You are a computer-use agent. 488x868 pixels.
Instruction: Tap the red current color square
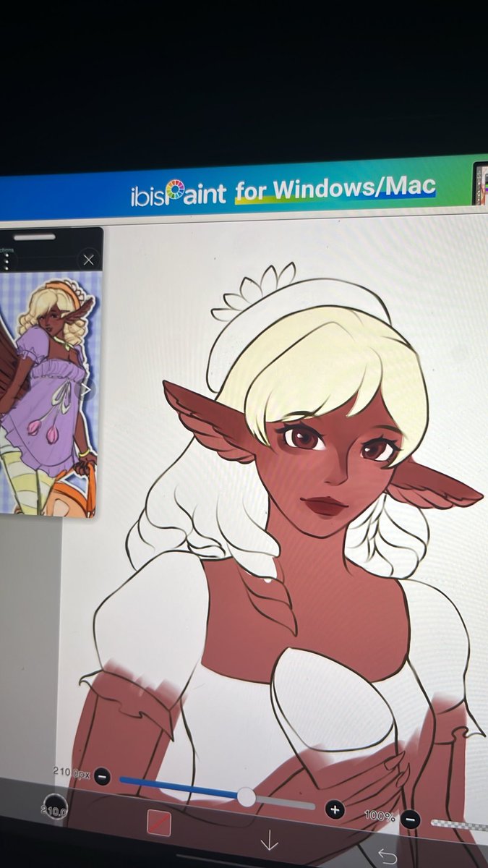pos(159,823)
